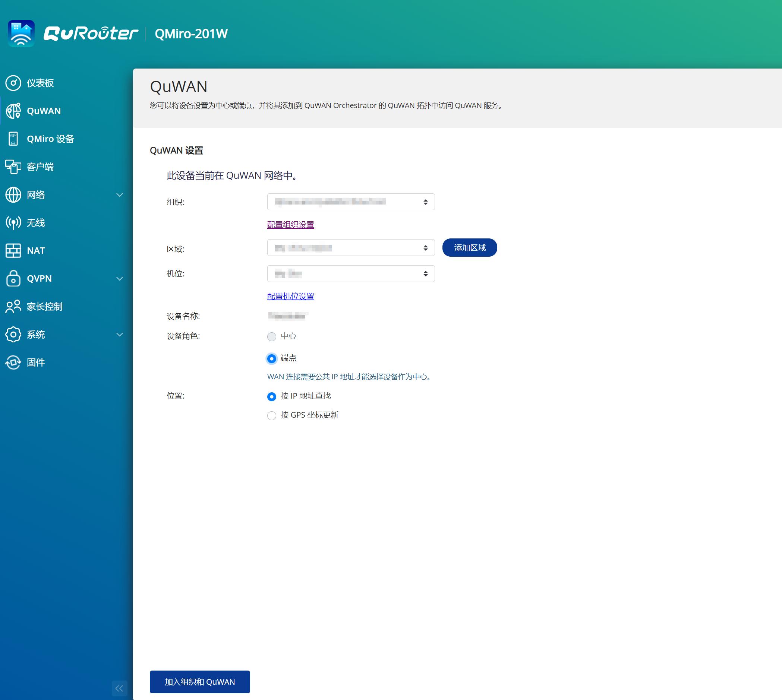
Task: Click the 家长控制 parental control icon
Action: click(13, 307)
